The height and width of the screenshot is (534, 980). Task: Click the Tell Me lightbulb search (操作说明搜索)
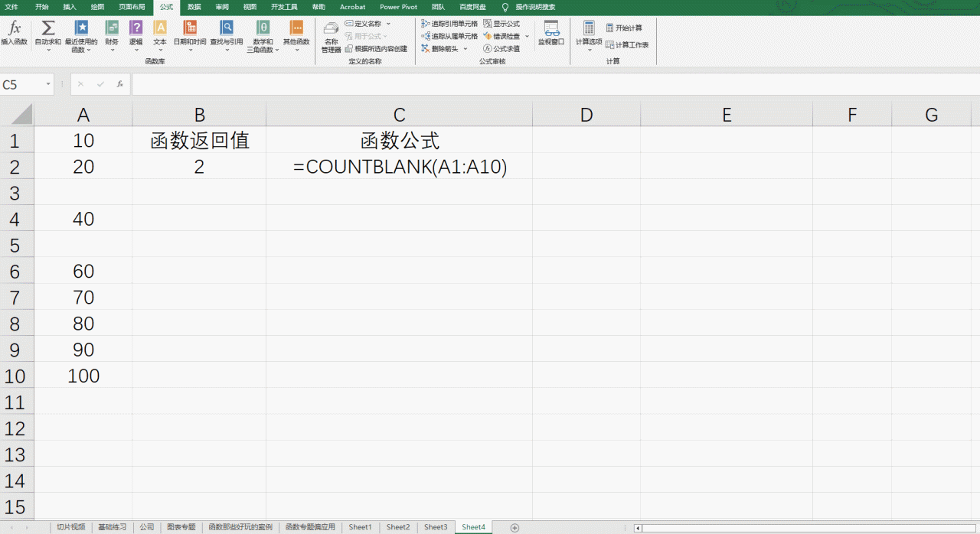point(528,7)
